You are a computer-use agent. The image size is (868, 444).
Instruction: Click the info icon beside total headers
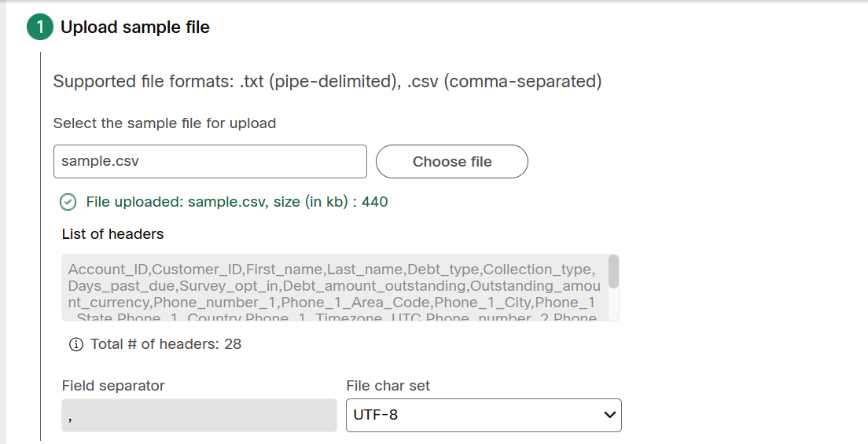pyautogui.click(x=75, y=344)
